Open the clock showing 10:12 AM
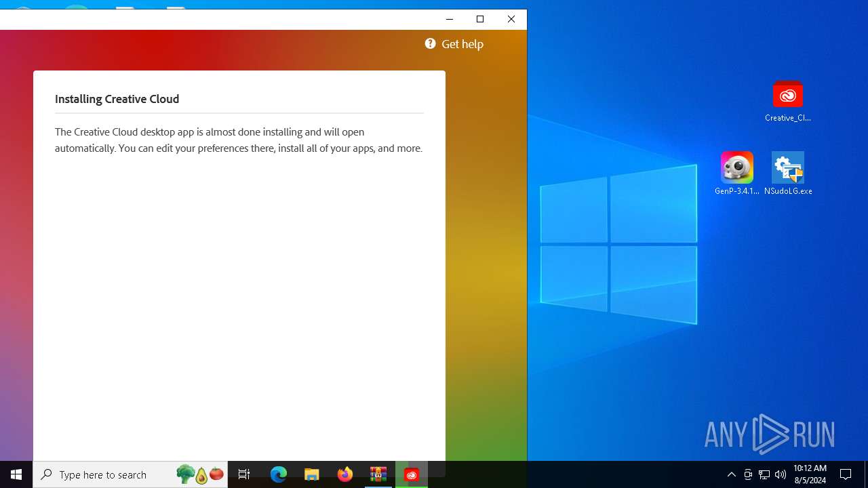The width and height of the screenshot is (868, 488). click(810, 474)
